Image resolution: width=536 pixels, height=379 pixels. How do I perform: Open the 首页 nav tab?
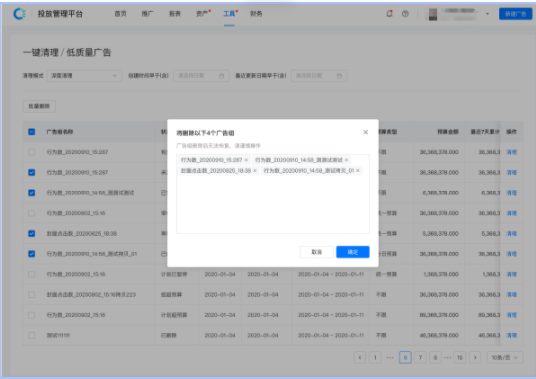pos(120,14)
